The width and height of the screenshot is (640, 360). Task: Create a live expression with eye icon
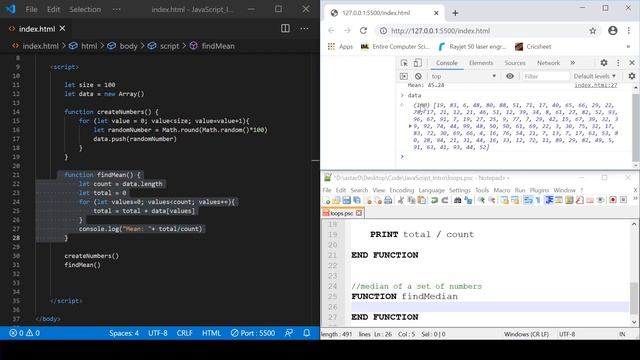click(x=510, y=76)
